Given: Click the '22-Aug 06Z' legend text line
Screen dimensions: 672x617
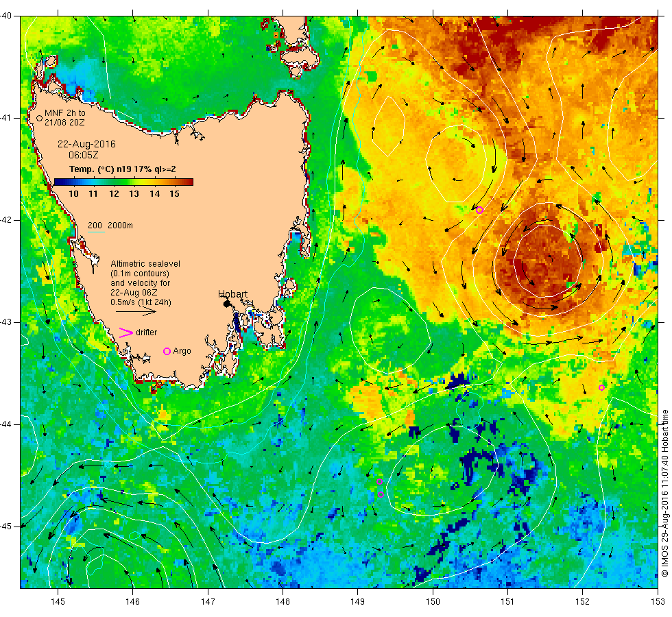Looking at the screenshot, I should coord(134,293).
